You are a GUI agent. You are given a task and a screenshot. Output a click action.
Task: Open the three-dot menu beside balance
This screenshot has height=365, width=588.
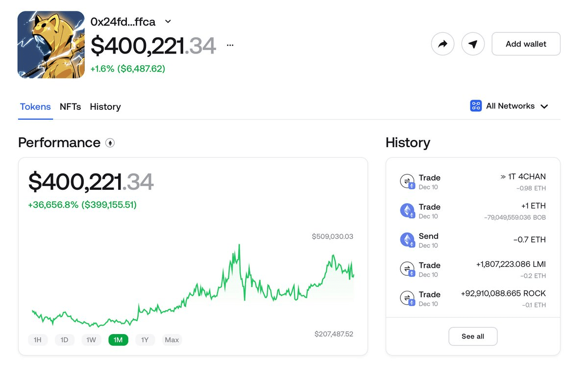(x=230, y=45)
